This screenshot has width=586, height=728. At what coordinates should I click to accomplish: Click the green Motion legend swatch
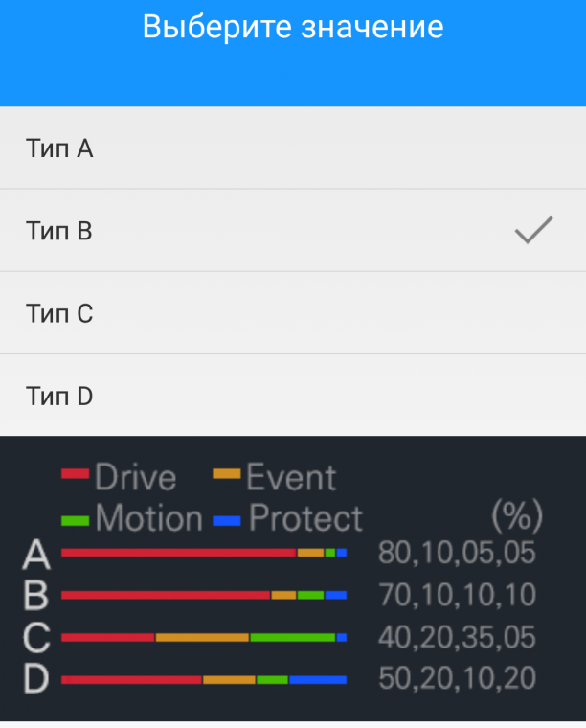[75, 521]
